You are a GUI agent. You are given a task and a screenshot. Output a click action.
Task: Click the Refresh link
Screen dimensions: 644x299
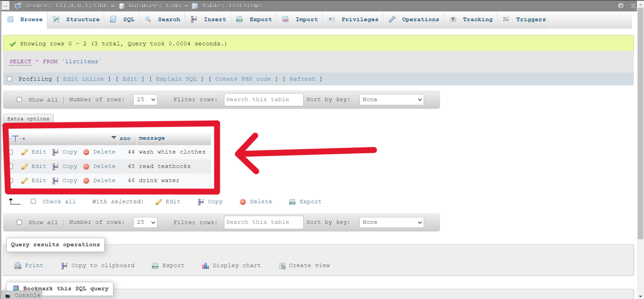[x=303, y=79]
